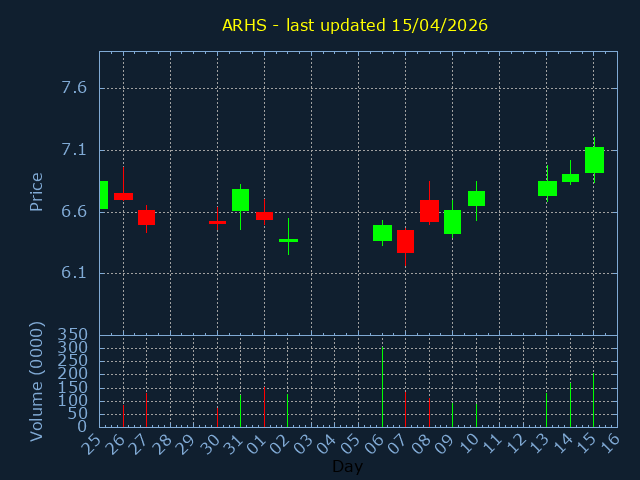Select the green candlestick on day 09
This screenshot has height=480, width=640.
tap(452, 222)
